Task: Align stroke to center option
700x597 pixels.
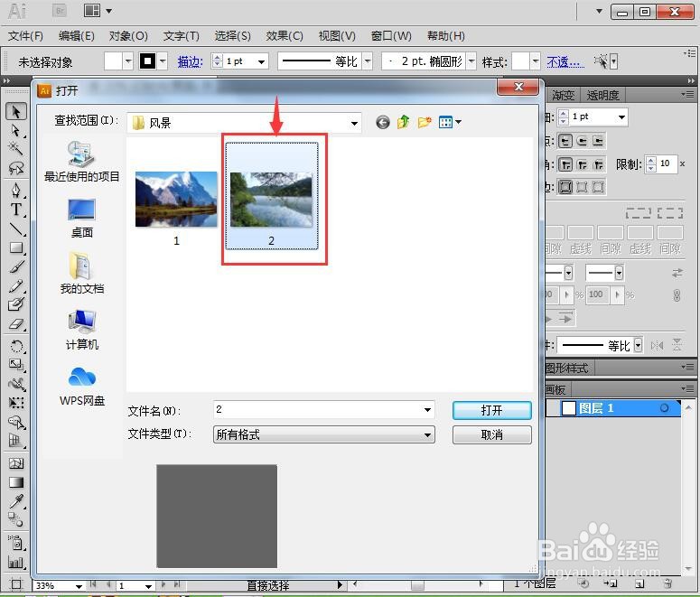Action: [x=565, y=187]
